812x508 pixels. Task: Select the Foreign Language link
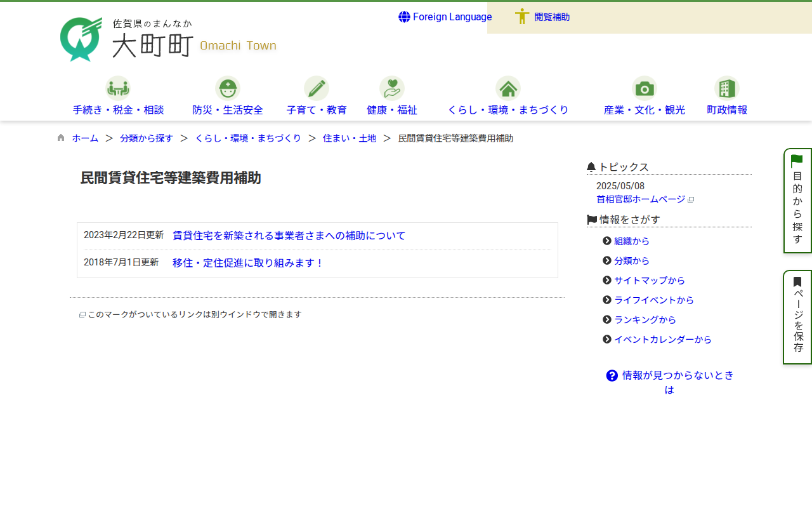tap(452, 17)
